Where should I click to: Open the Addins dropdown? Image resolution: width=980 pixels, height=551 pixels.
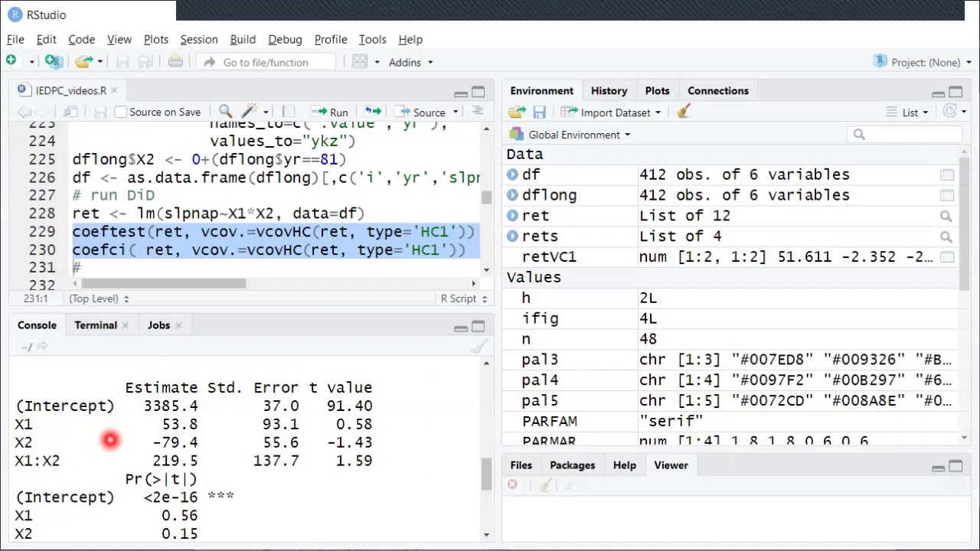pos(410,62)
